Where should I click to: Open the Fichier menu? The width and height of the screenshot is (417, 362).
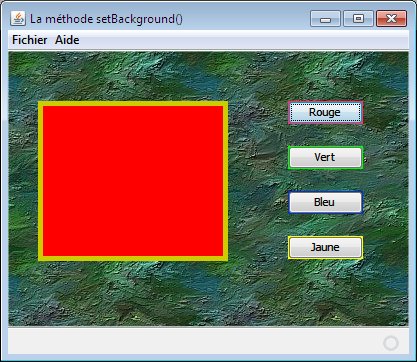(x=30, y=40)
